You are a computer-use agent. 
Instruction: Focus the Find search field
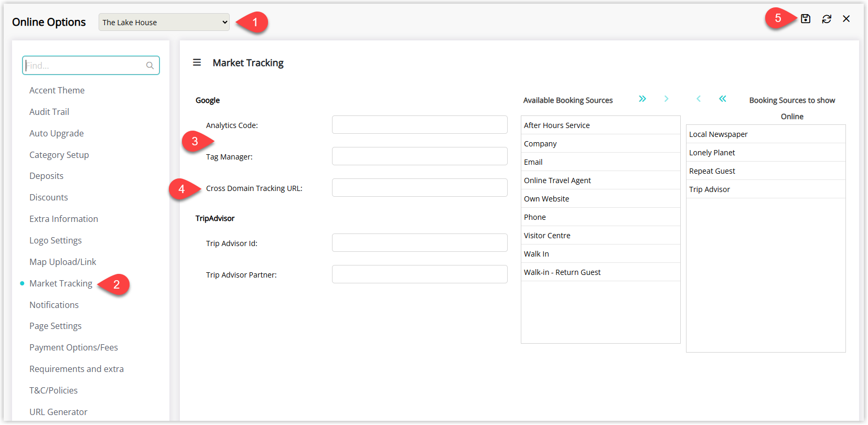91,66
